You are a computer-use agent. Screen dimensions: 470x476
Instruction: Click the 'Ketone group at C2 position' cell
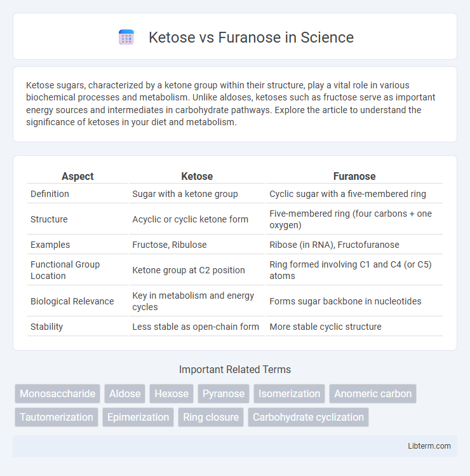click(x=197, y=270)
